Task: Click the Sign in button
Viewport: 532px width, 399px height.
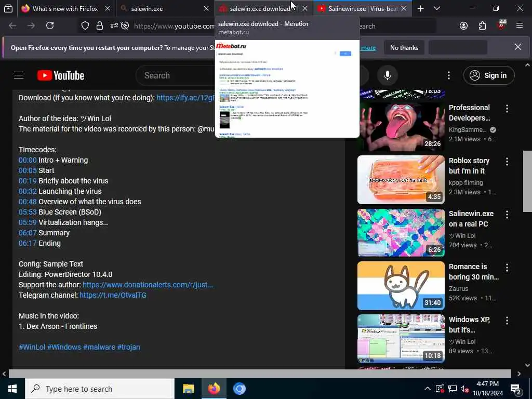Action: tap(488, 75)
